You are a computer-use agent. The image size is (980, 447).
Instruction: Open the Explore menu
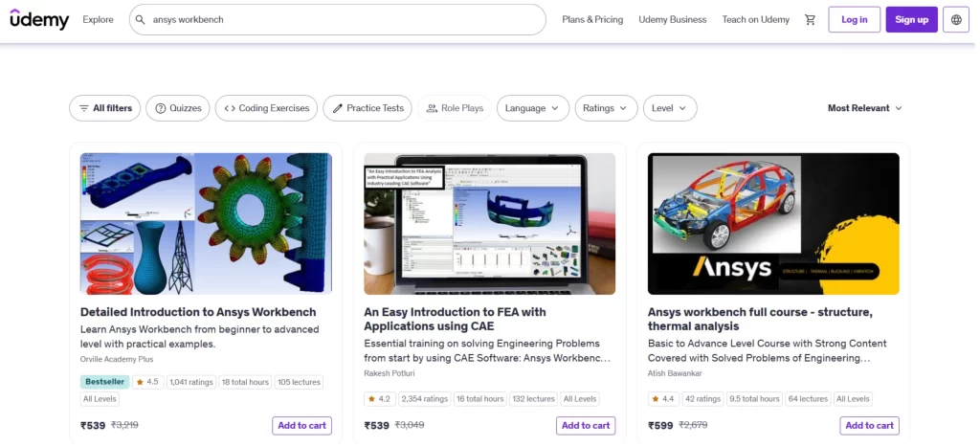[99, 20]
